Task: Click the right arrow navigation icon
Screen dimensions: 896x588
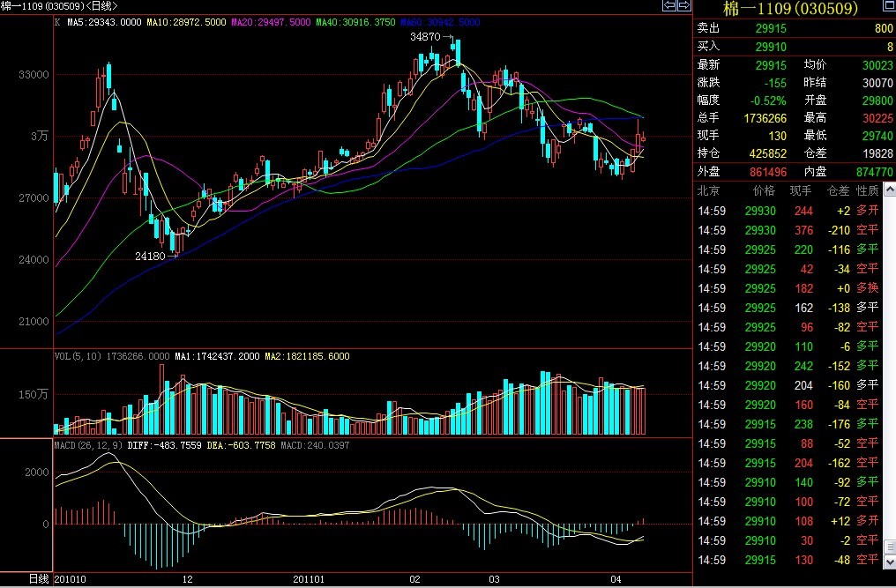Action: (683, 6)
